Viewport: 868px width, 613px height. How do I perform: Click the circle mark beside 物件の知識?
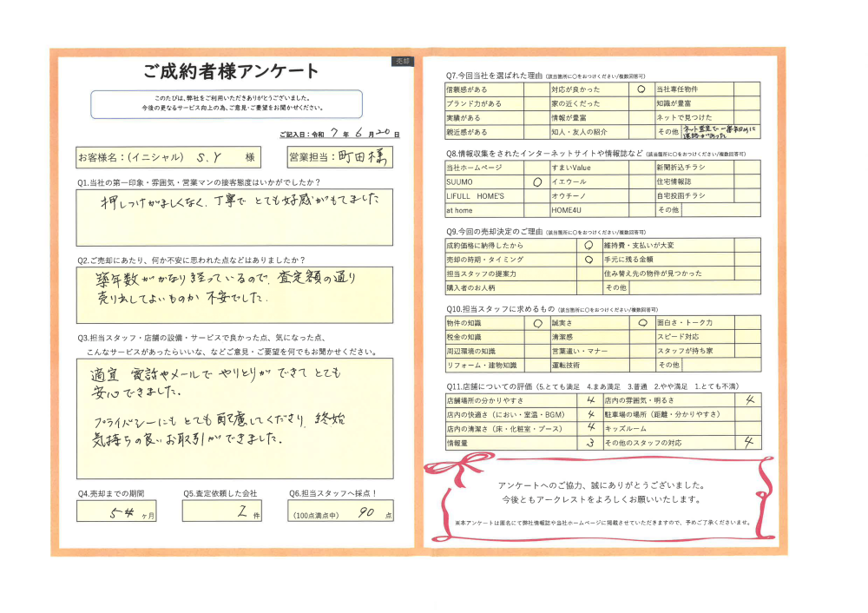(536, 322)
